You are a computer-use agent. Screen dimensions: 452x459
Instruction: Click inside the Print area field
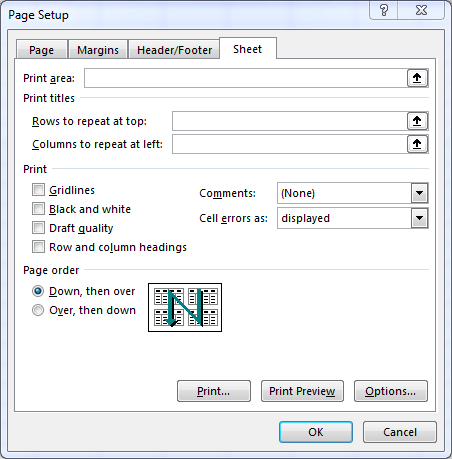pos(246,78)
